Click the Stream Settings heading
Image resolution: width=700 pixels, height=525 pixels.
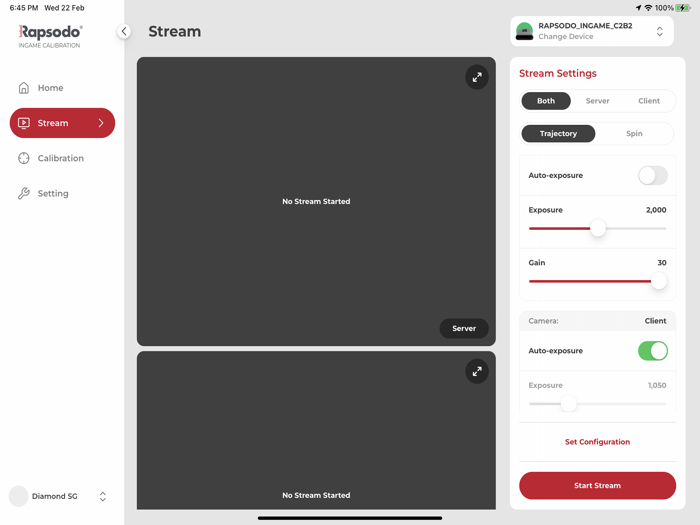click(x=558, y=73)
